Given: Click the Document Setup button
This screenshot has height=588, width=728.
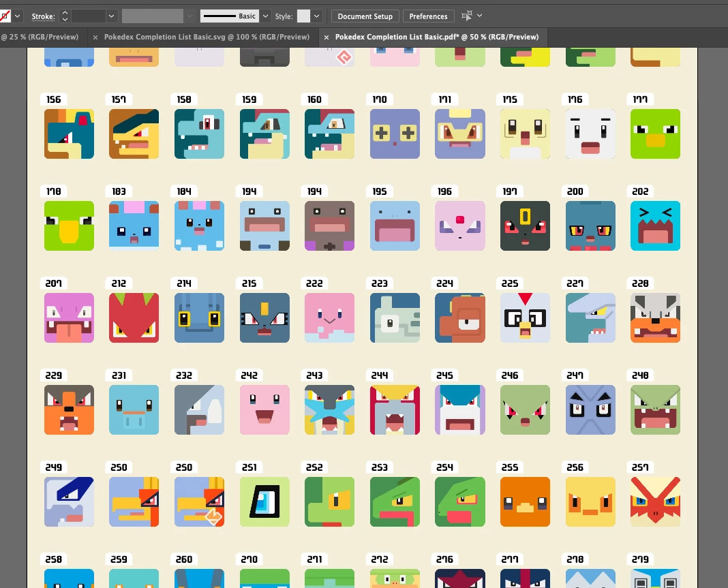Looking at the screenshot, I should (365, 16).
